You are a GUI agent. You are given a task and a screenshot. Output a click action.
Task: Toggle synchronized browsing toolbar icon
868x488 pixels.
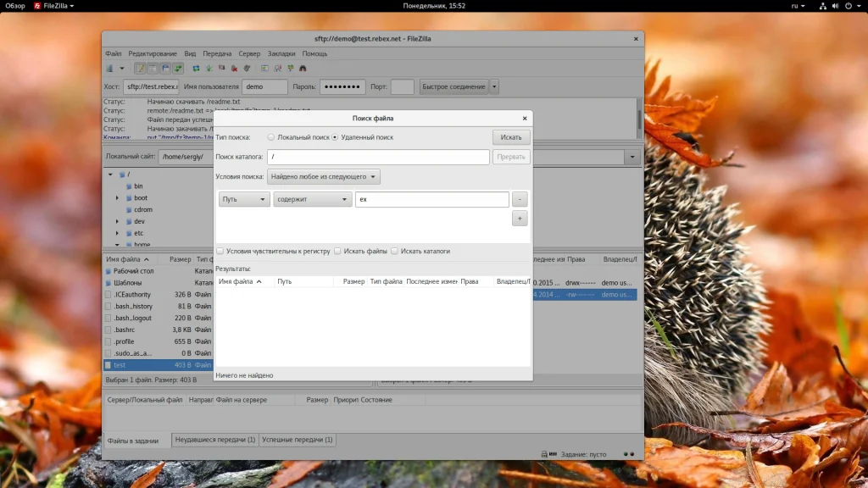click(291, 68)
